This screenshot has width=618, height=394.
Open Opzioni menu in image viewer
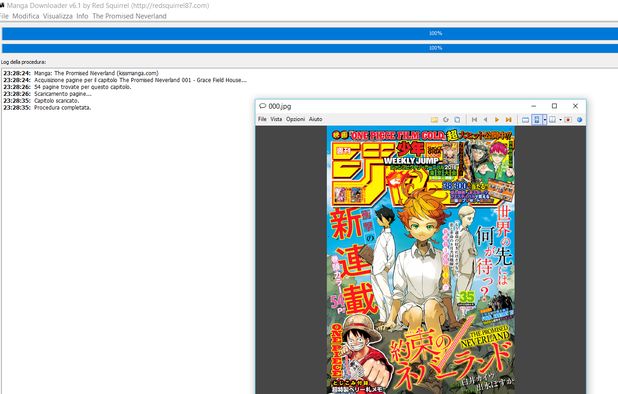(x=296, y=119)
